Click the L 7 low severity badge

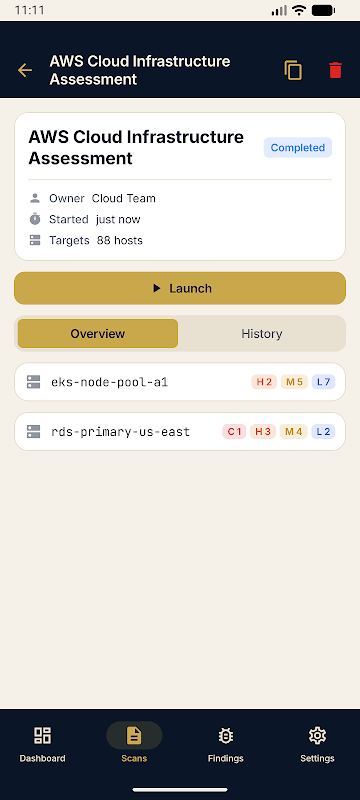[x=323, y=382]
